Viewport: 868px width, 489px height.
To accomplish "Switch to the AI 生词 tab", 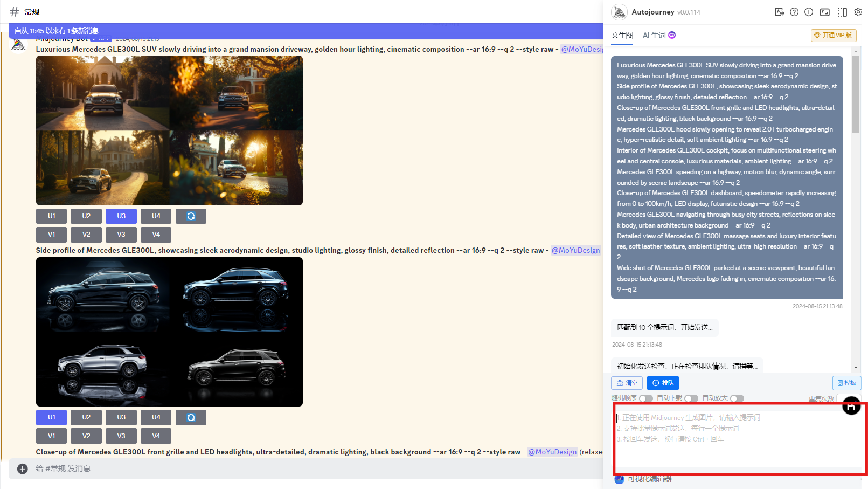I will [659, 35].
